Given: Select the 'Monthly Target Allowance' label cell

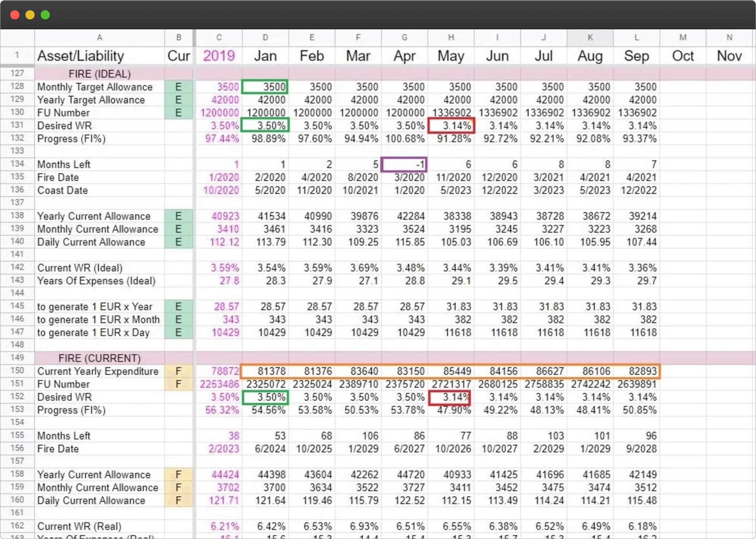Looking at the screenshot, I should pos(100,87).
